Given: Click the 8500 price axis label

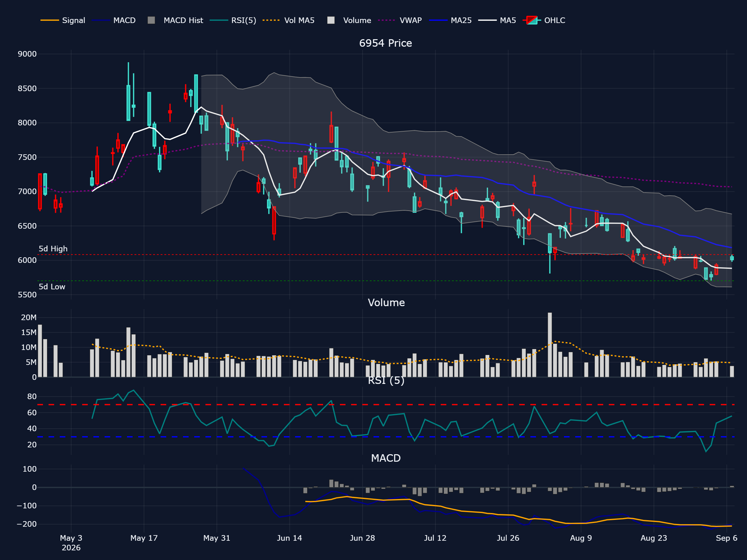Looking at the screenshot, I should 27,88.
